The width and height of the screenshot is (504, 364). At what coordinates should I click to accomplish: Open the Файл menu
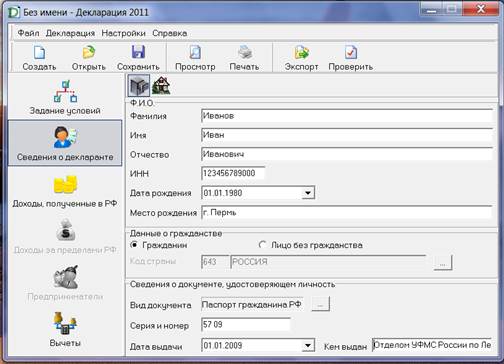point(28,33)
